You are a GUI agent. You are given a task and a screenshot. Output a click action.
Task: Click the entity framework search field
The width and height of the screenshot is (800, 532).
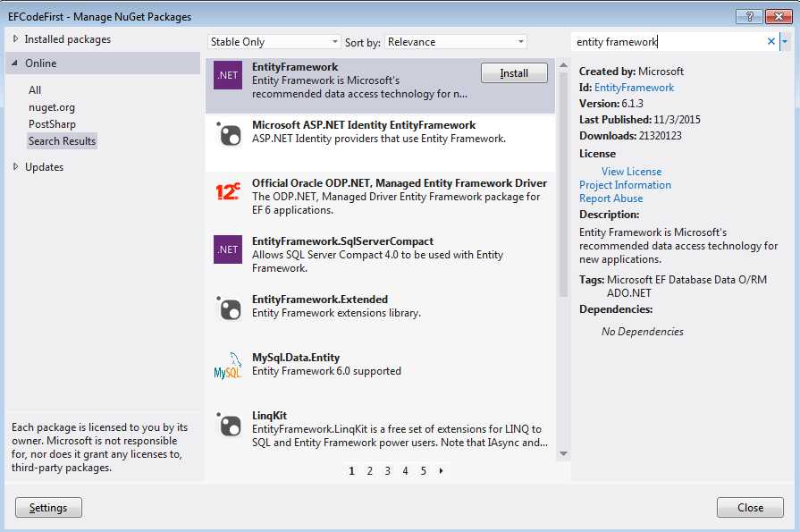668,42
